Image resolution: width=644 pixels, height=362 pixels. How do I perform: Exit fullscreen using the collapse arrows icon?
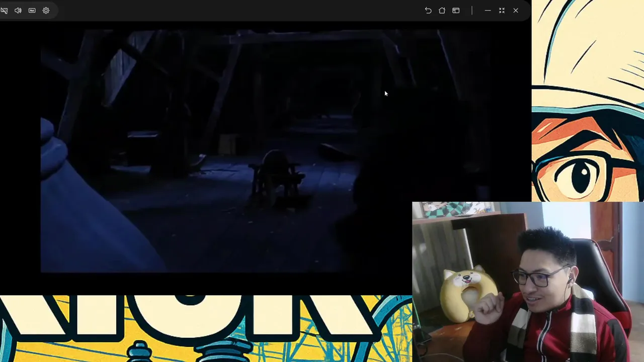coord(502,11)
